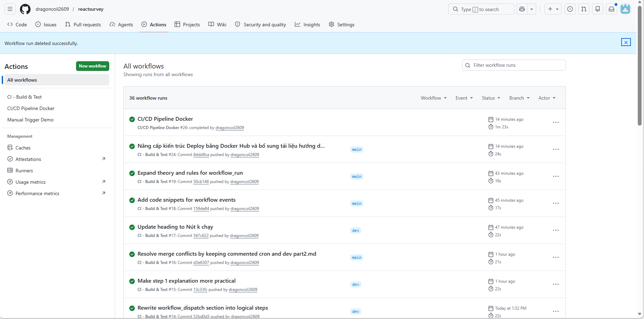Image resolution: width=644 pixels, height=319 pixels.
Task: Expand the Branch filter dropdown
Action: [x=519, y=98]
